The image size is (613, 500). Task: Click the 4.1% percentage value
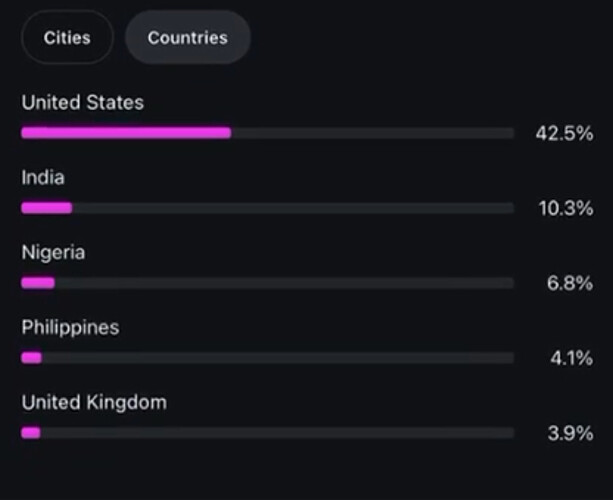pos(572,359)
